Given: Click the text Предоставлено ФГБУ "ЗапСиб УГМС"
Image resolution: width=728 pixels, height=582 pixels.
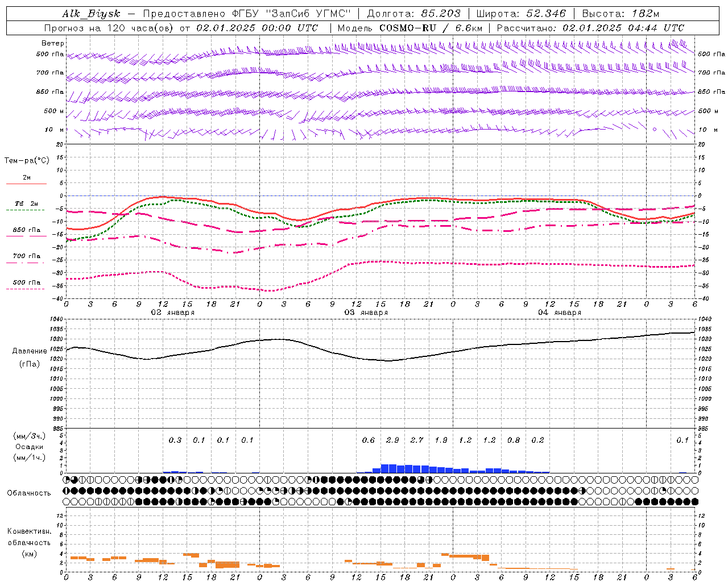Looking at the screenshot, I should tap(247, 14).
